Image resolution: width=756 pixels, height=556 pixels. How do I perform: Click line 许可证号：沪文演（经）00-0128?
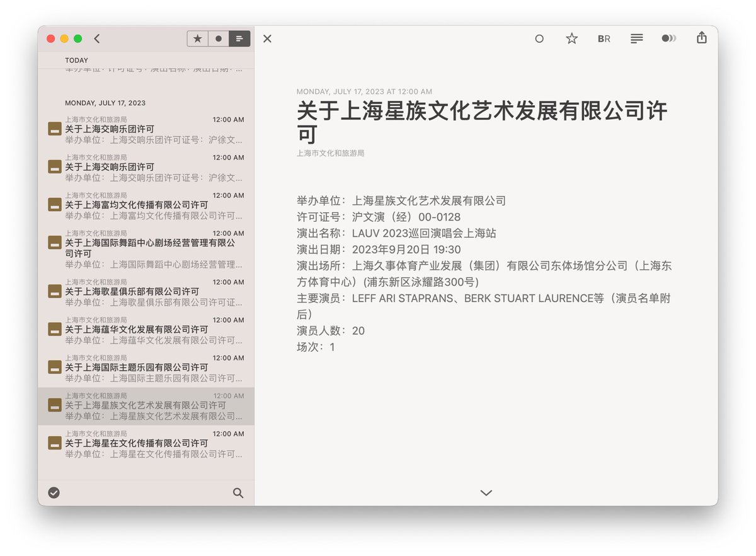[379, 217]
